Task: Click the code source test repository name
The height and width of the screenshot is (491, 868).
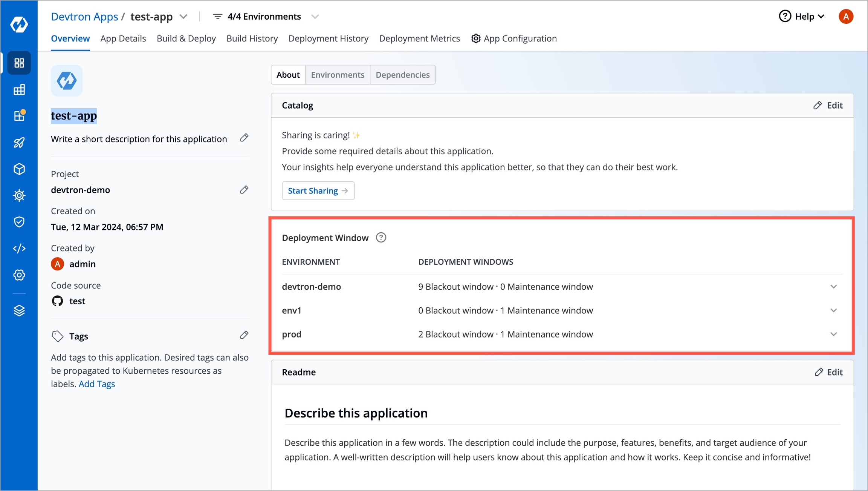Action: [77, 301]
